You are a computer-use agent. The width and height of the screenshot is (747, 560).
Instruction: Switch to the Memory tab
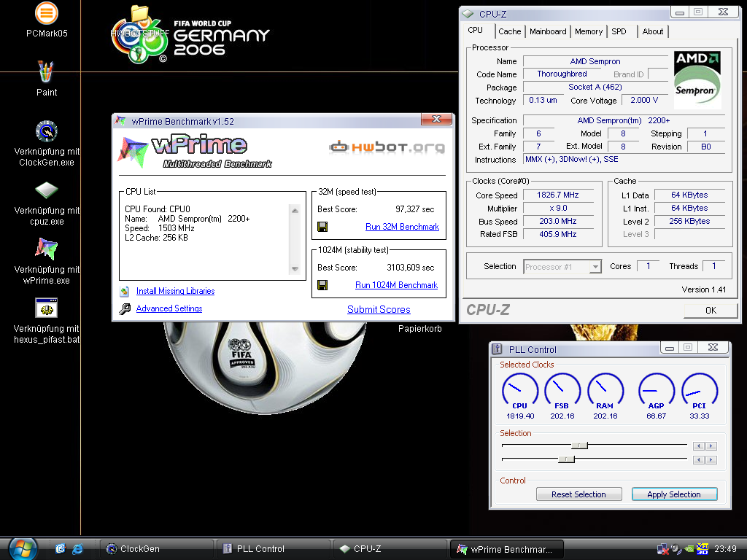tap(589, 31)
